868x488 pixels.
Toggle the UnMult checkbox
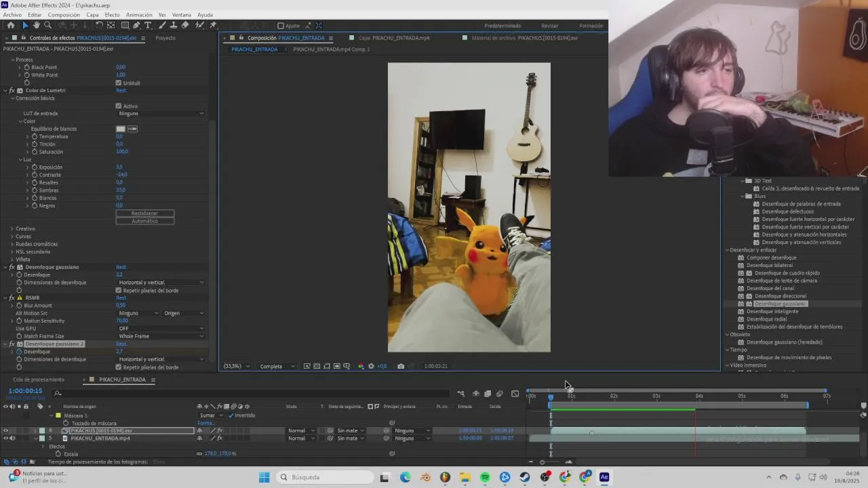point(119,83)
